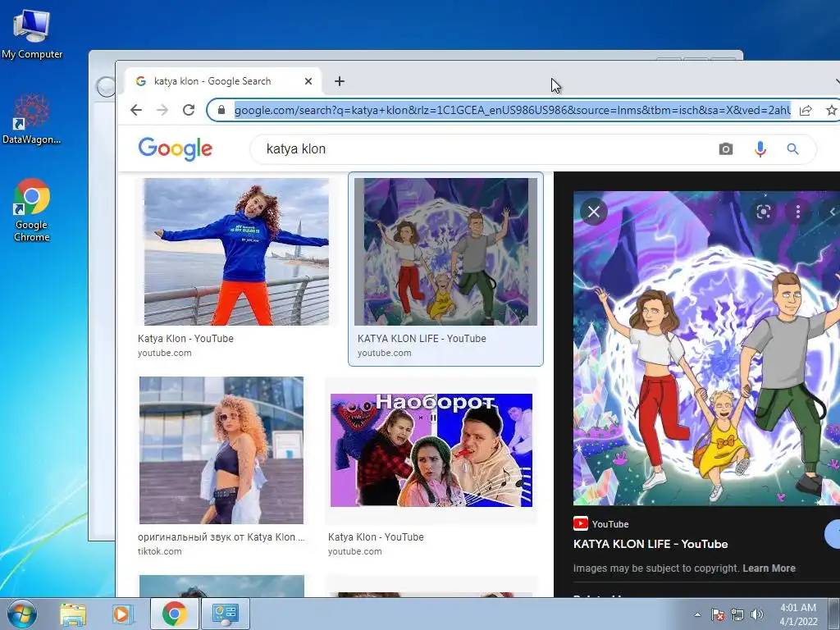Click YouTube source label in preview panel
The width and height of the screenshot is (840, 630).
click(601, 524)
